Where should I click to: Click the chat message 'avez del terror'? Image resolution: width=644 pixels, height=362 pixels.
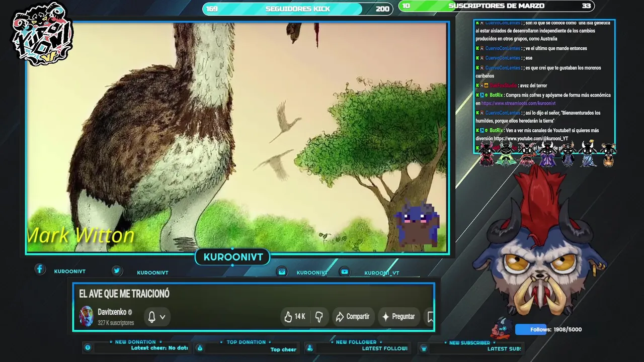pyautogui.click(x=533, y=85)
